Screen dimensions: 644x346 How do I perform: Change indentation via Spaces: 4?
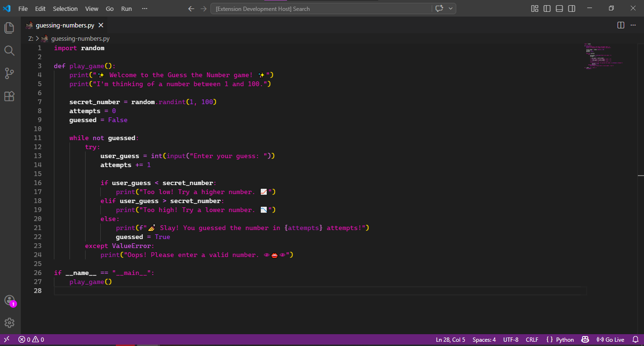click(x=484, y=339)
